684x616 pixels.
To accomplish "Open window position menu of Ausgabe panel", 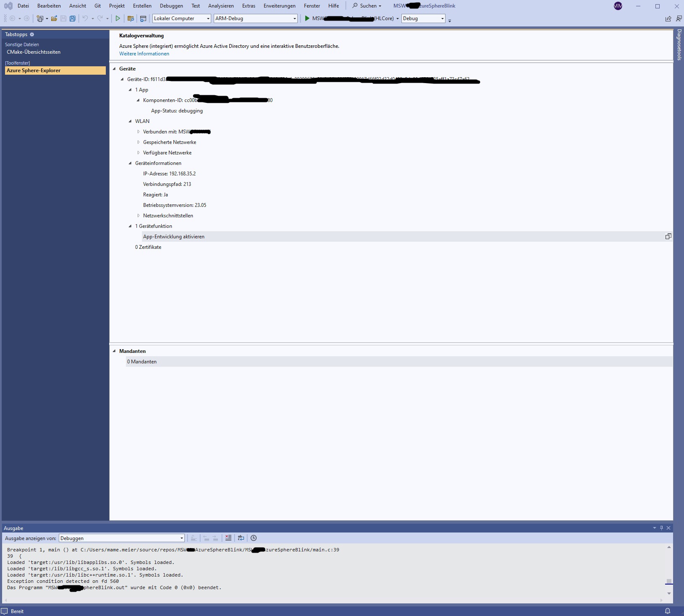I will [x=654, y=528].
